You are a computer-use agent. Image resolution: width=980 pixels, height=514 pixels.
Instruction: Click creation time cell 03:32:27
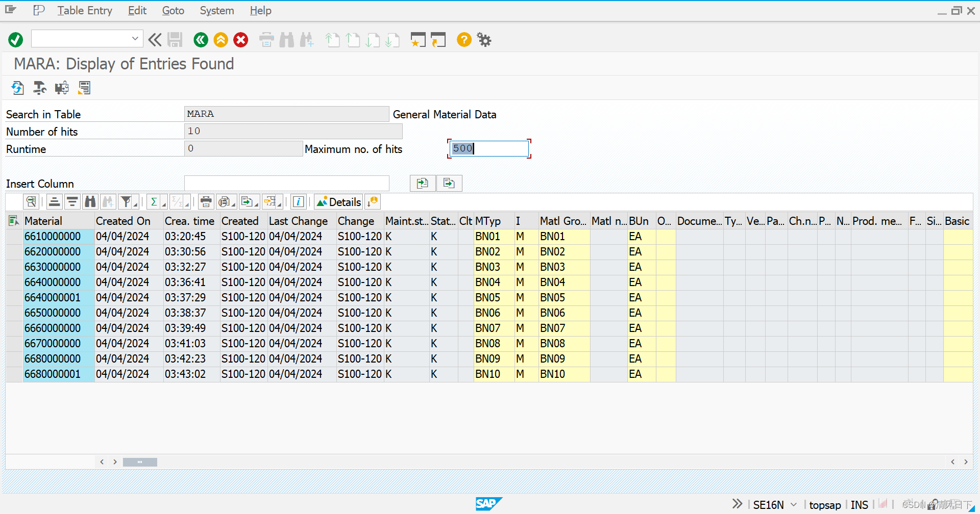coord(191,267)
